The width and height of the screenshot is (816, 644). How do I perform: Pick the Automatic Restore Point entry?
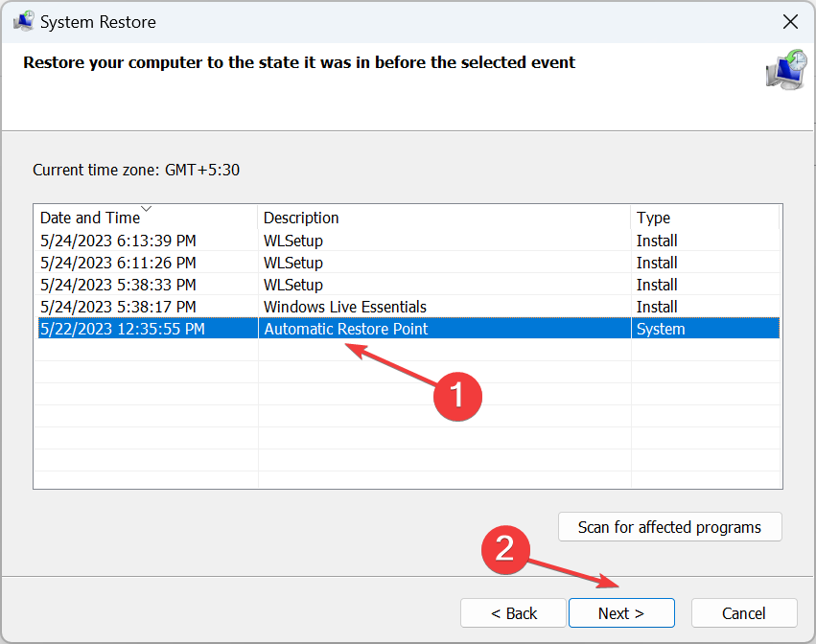tap(345, 329)
